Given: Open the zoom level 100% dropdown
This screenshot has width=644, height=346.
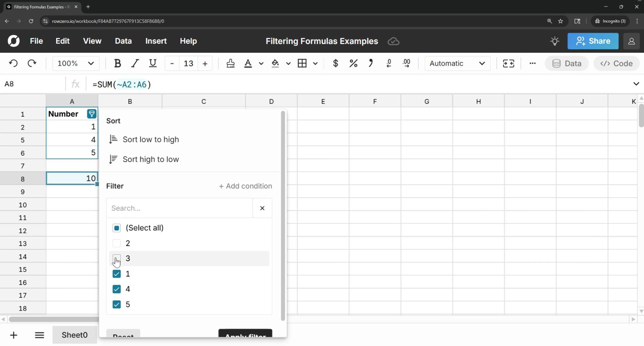Looking at the screenshot, I should 76,63.
